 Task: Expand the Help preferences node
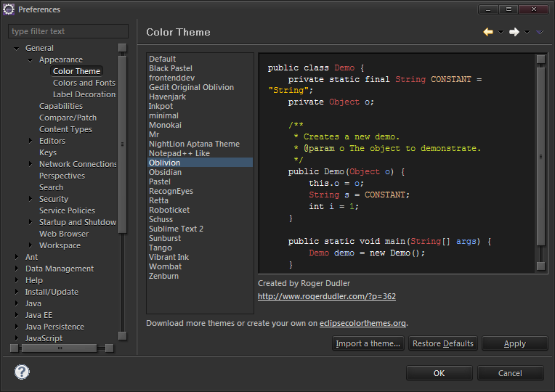coord(17,280)
